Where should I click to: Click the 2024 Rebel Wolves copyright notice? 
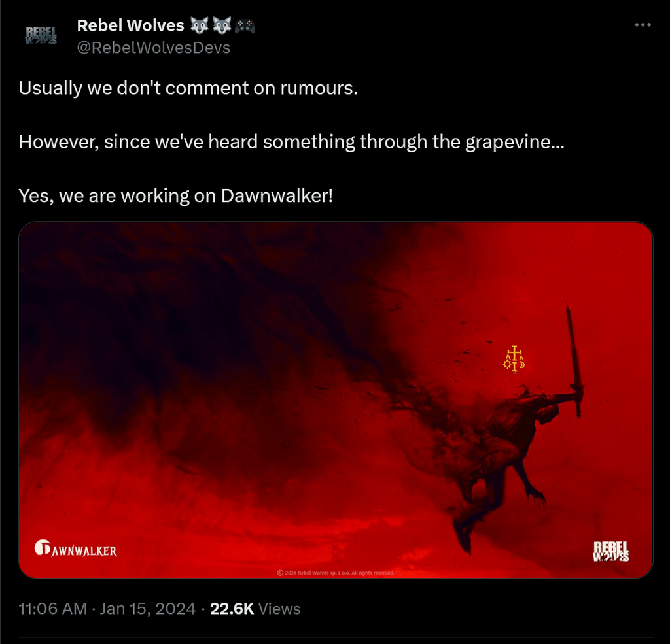(x=336, y=573)
